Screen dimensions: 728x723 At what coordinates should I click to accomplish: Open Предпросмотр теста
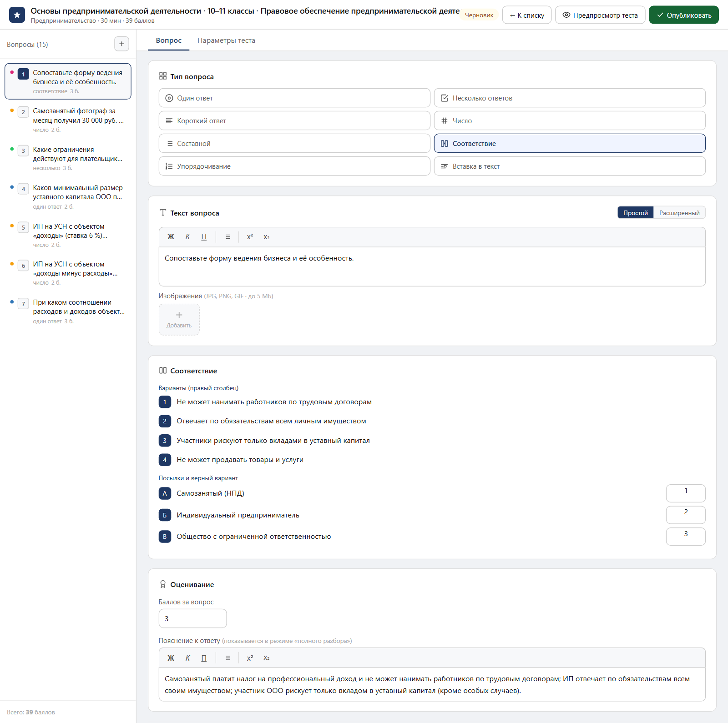coord(600,15)
